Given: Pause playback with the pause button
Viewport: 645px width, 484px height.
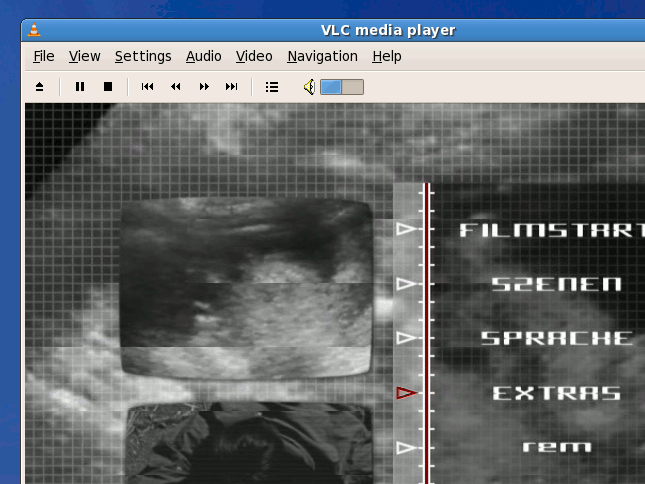Looking at the screenshot, I should tap(80, 87).
